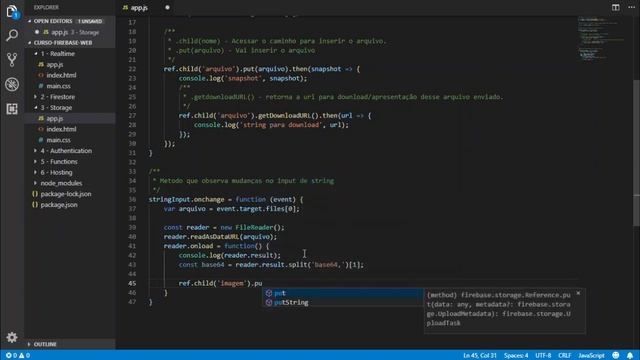Open package.json file

59,205
